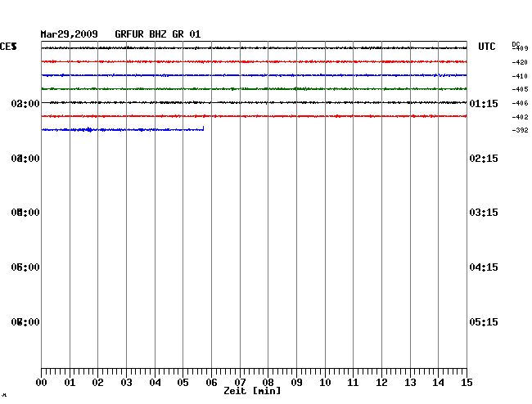Select the 02:15 UTC time label
This screenshot has width=532, height=404.
click(x=484, y=159)
